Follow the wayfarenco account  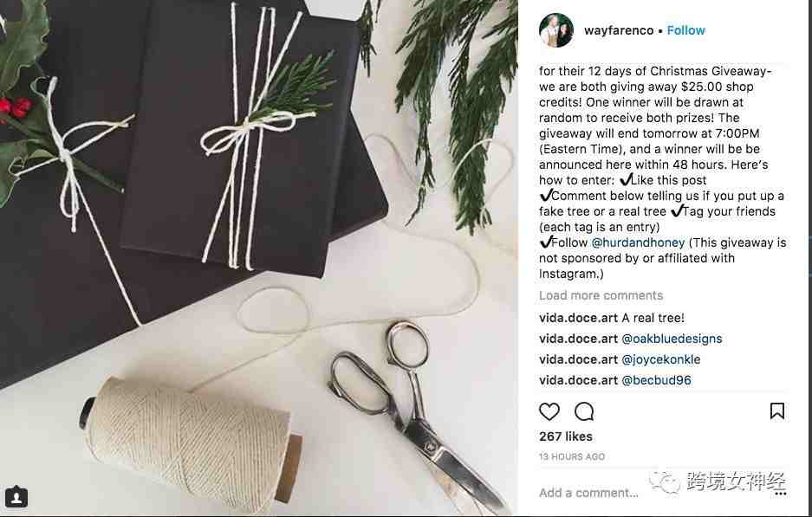pyautogui.click(x=685, y=30)
